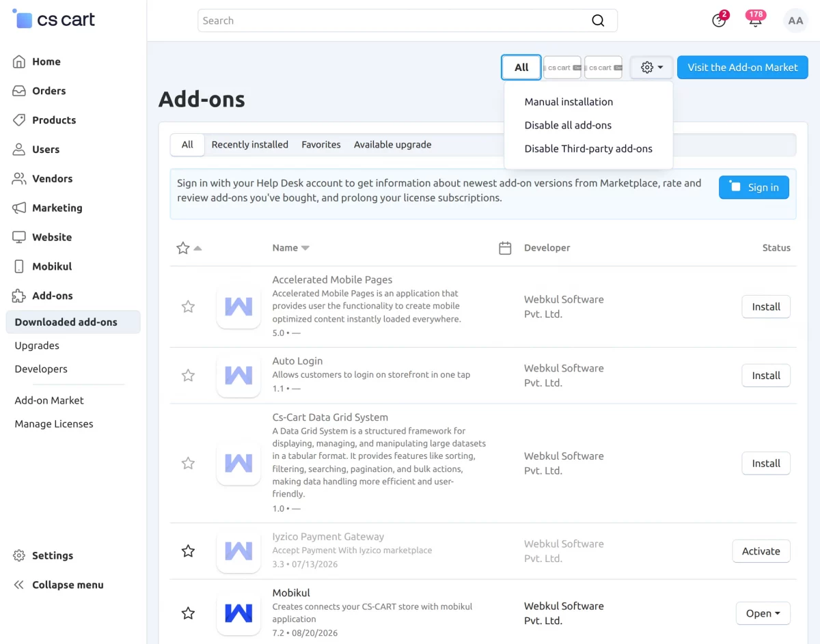This screenshot has height=644, width=820.
Task: Install Cs-Cart Data Grid System add-on
Action: coord(766,463)
